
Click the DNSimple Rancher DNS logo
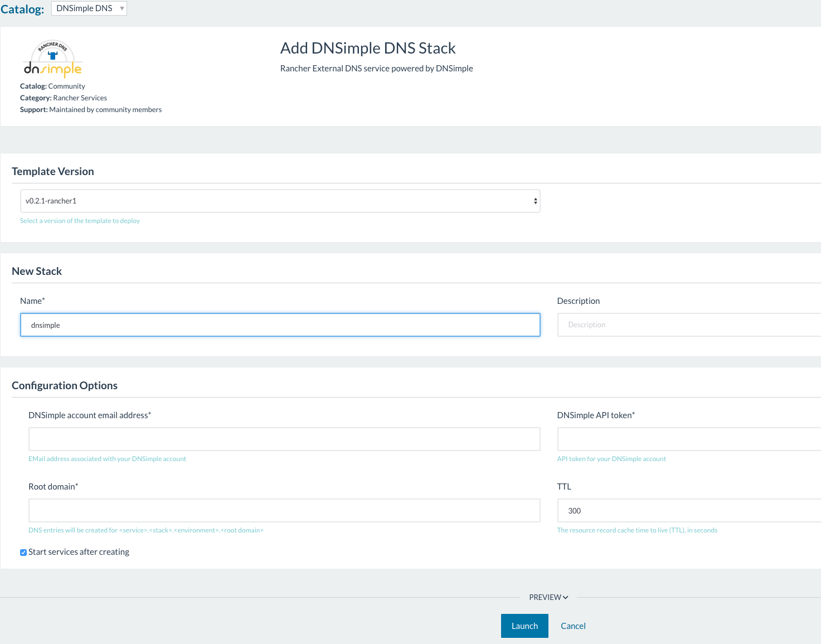click(x=52, y=59)
